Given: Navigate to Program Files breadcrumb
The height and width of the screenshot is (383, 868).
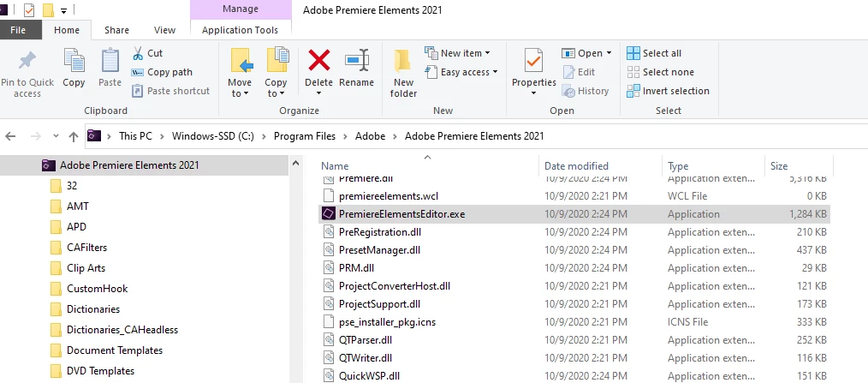Looking at the screenshot, I should click(x=305, y=136).
